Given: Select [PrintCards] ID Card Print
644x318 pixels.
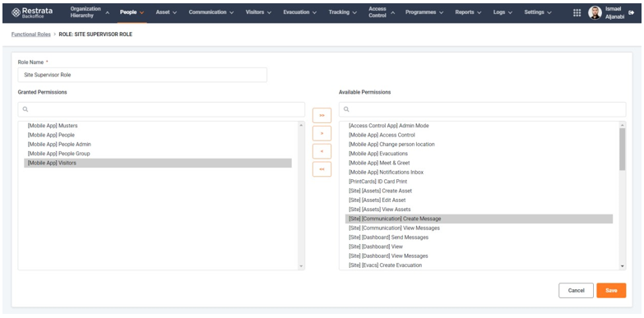Looking at the screenshot, I should point(479,182).
